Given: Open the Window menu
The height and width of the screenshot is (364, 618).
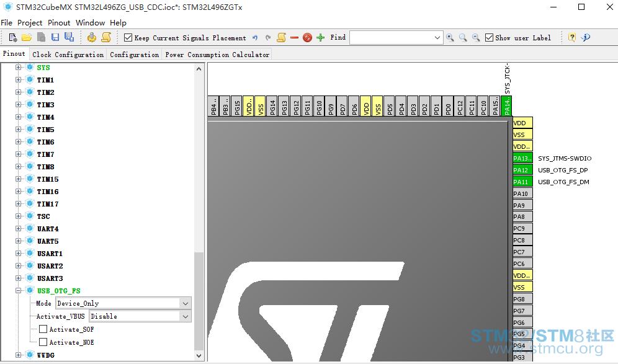Looking at the screenshot, I should (90, 23).
